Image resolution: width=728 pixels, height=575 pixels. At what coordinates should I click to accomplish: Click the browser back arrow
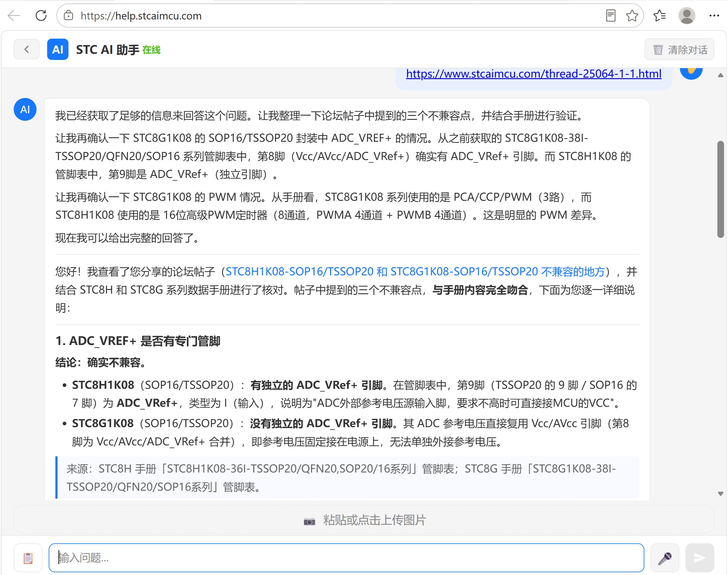[14, 16]
